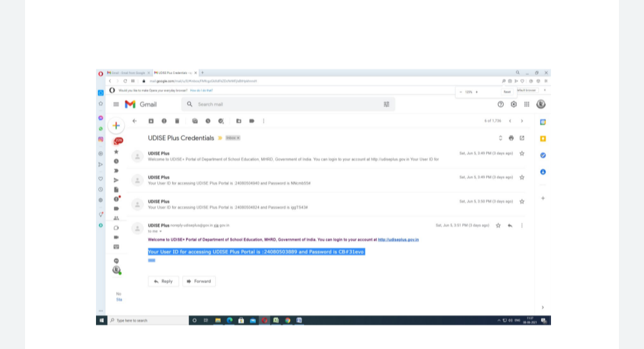644x349 pixels.
Task: Open Google account avatar menu
Action: click(541, 104)
